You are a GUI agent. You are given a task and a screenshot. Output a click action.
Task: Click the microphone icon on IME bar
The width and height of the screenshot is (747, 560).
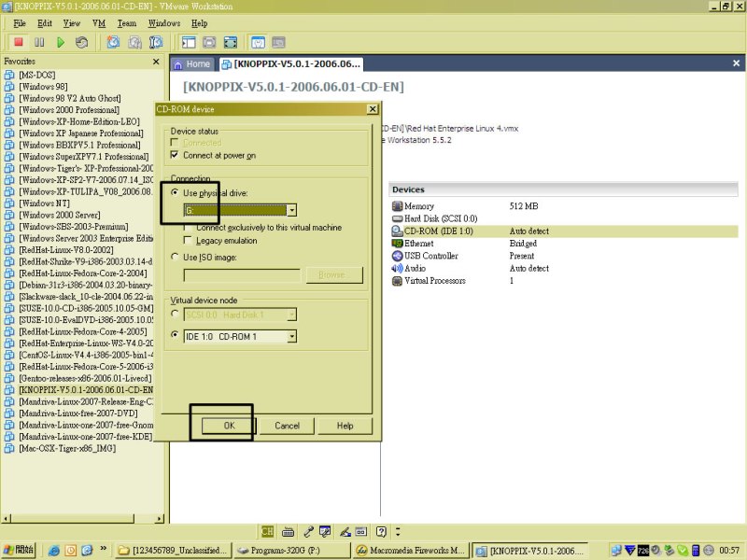(x=308, y=531)
